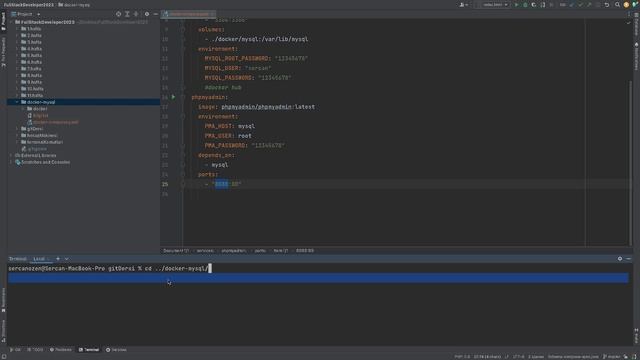Click services breadcrumb item
This screenshot has height=360, width=640.
coord(205,251)
